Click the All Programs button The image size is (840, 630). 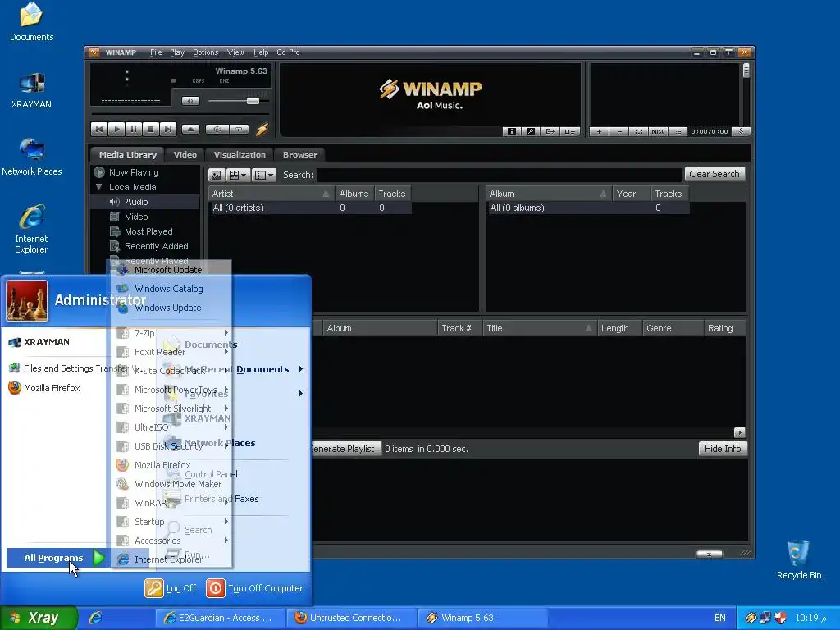point(56,558)
